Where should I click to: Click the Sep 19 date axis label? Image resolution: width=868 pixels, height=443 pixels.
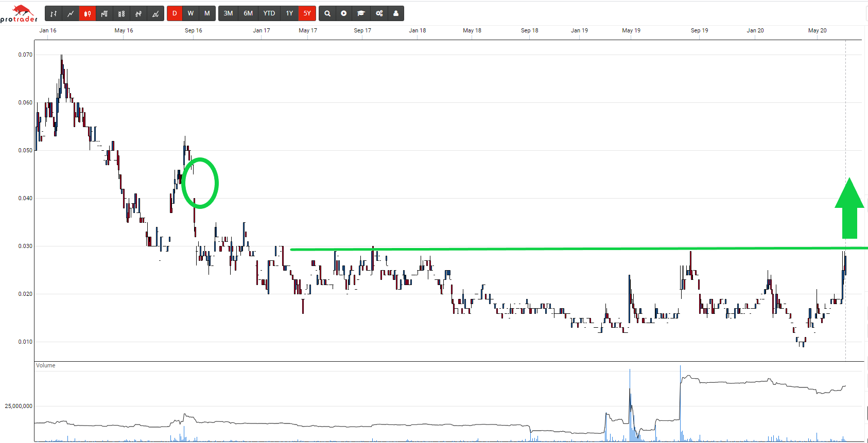(699, 30)
